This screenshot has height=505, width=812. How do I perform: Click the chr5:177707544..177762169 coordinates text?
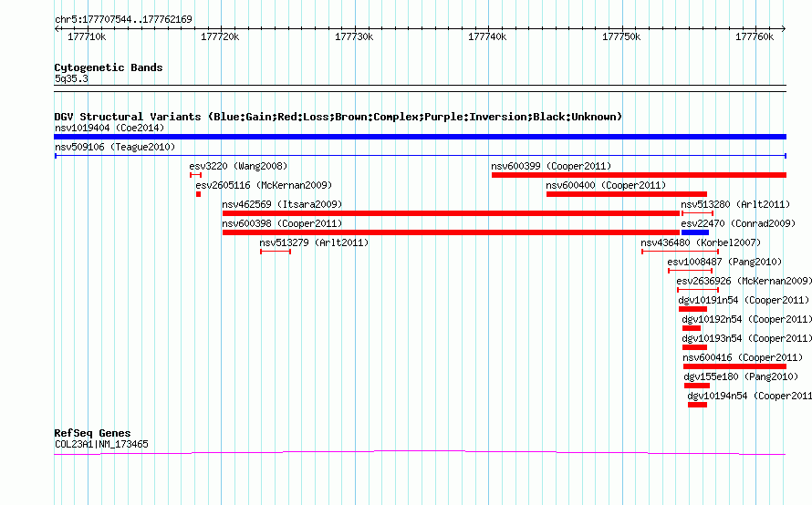(123, 20)
